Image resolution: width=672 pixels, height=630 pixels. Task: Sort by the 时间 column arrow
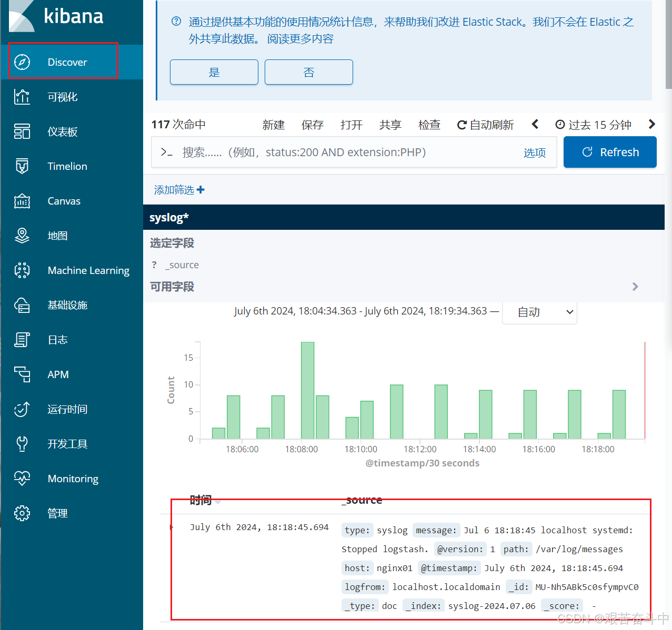[218, 502]
